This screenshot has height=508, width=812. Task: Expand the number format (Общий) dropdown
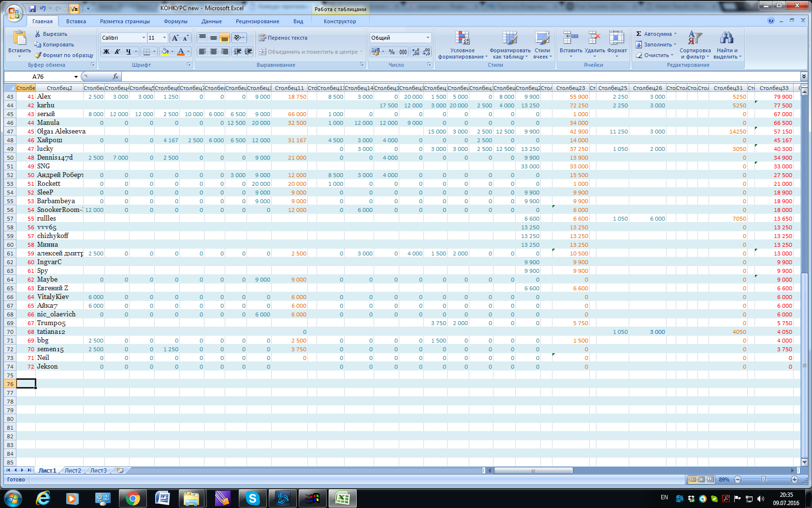tap(428, 38)
